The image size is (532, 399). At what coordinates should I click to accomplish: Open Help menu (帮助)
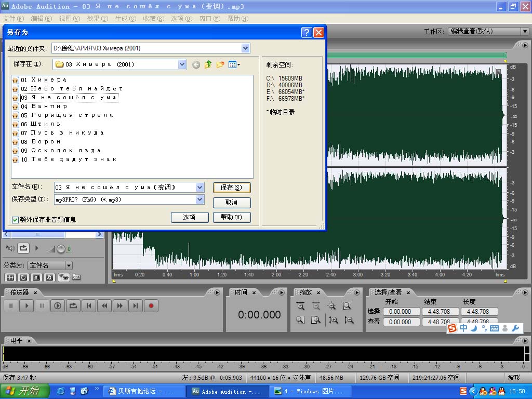(238, 19)
